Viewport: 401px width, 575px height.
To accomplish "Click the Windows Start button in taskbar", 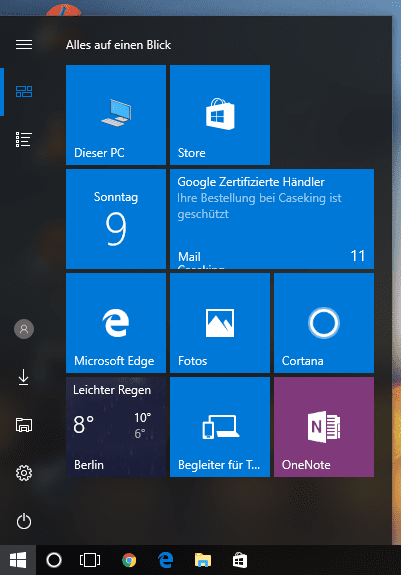I will point(18,560).
